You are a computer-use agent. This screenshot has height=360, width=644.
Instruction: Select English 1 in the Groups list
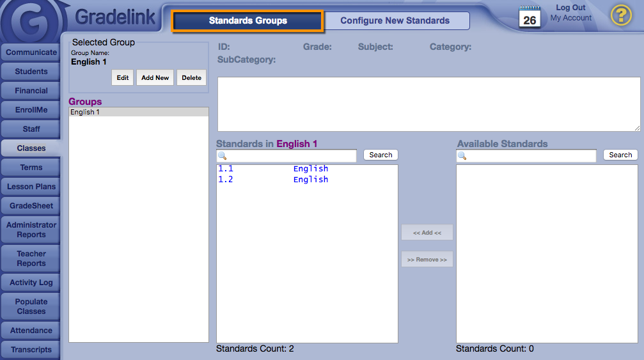[138, 112]
